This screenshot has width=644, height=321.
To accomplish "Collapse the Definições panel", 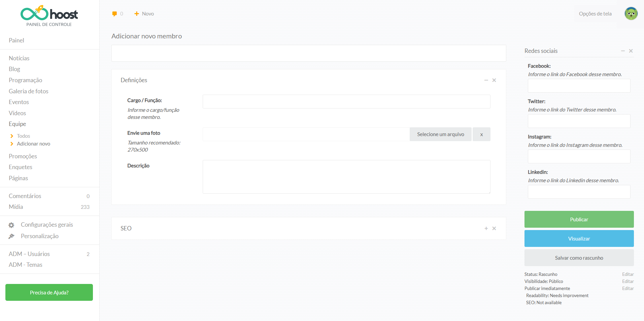I will 486,80.
